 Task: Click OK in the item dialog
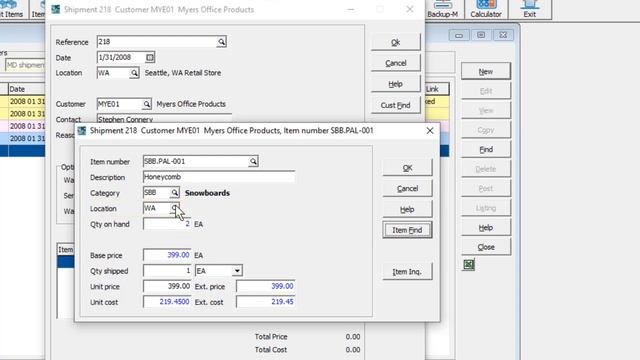pos(407,168)
